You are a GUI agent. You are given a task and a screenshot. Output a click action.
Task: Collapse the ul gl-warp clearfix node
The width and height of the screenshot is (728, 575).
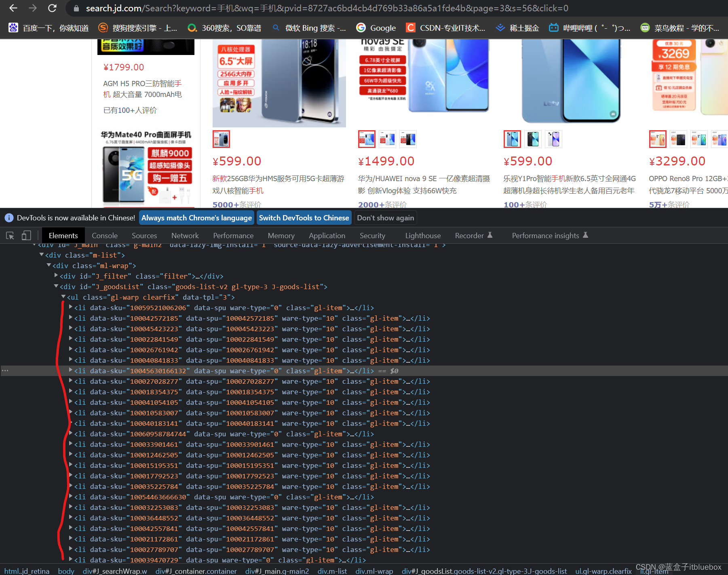(x=63, y=297)
